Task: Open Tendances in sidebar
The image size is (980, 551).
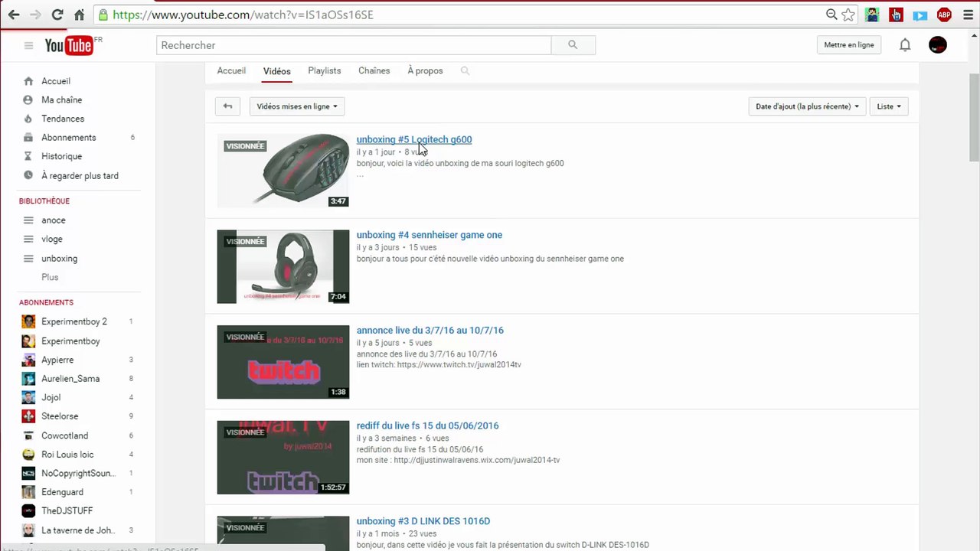Action: (x=63, y=119)
